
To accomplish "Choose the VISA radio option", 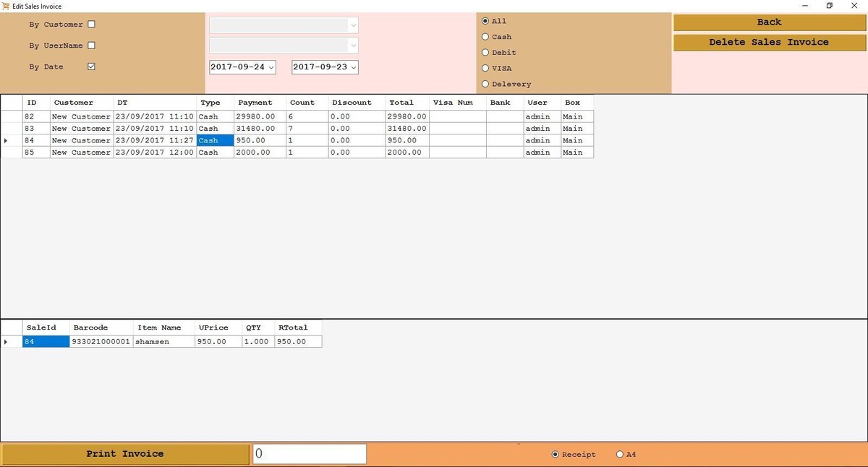I will click(485, 69).
